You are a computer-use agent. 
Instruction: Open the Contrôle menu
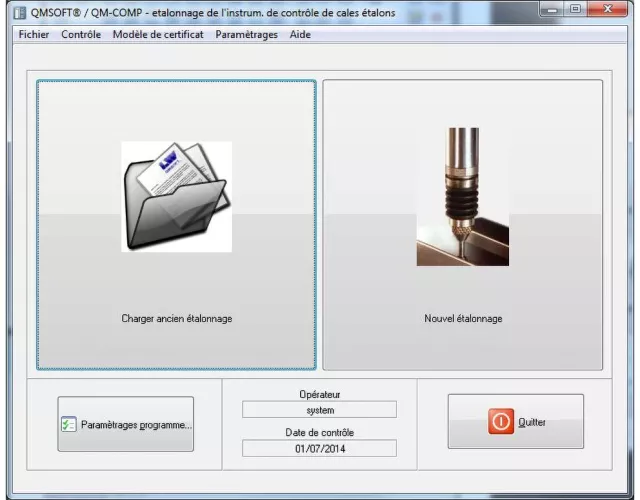pos(81,35)
